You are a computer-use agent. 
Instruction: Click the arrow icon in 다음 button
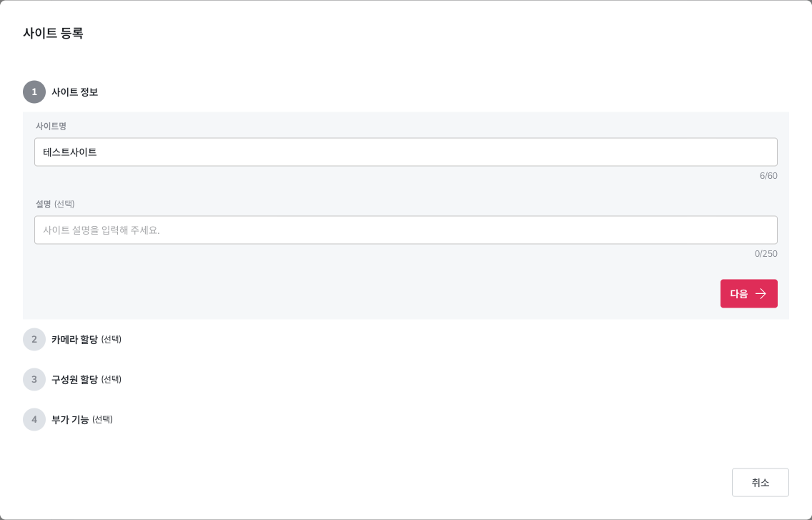pyautogui.click(x=761, y=293)
